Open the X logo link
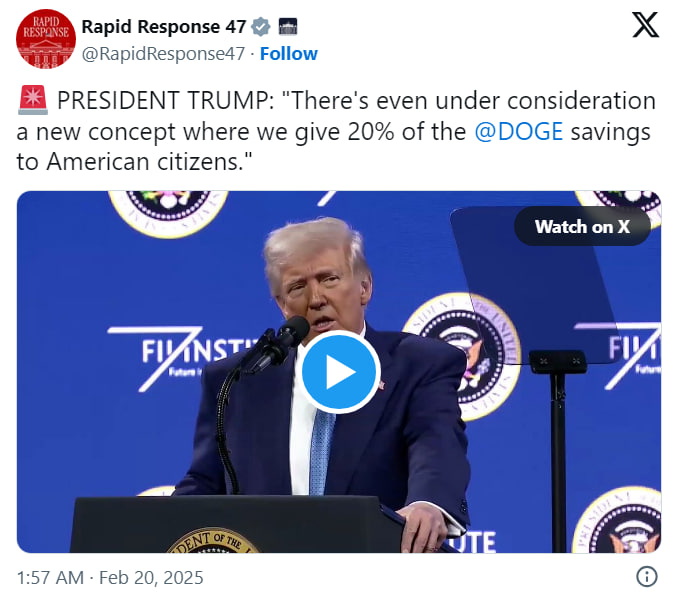677x599 pixels. pyautogui.click(x=645, y=27)
